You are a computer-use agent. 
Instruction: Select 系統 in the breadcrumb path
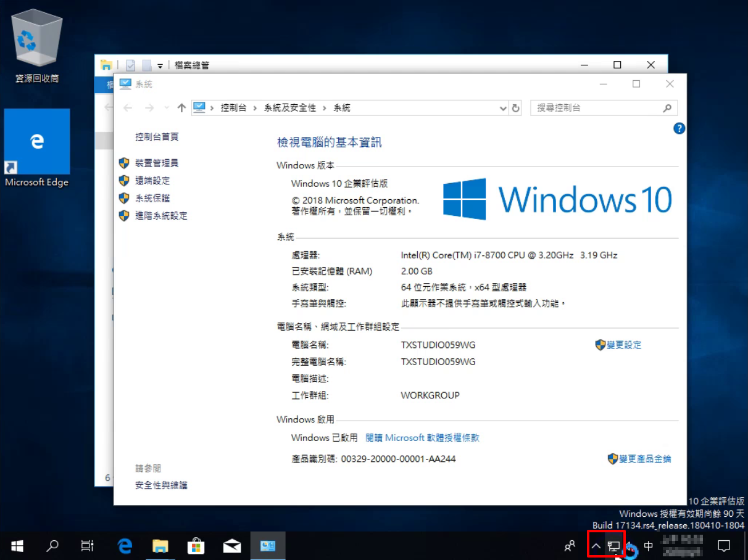(x=342, y=108)
